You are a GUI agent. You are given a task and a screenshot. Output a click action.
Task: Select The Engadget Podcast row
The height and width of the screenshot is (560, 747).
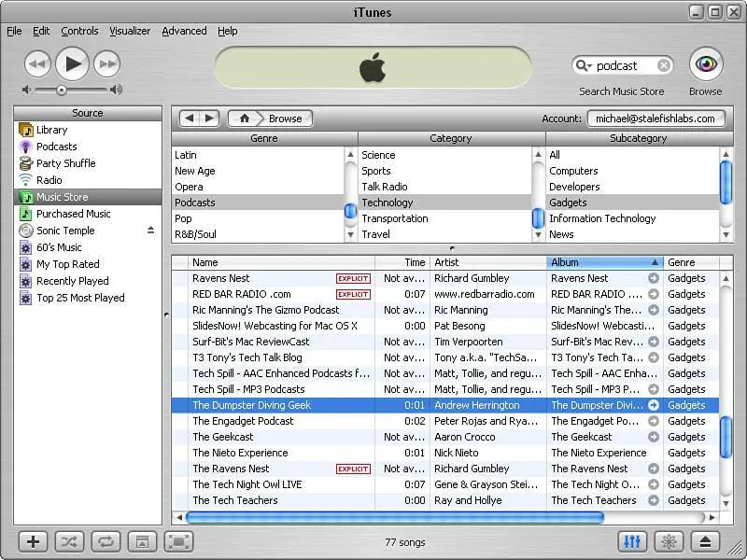click(445, 421)
